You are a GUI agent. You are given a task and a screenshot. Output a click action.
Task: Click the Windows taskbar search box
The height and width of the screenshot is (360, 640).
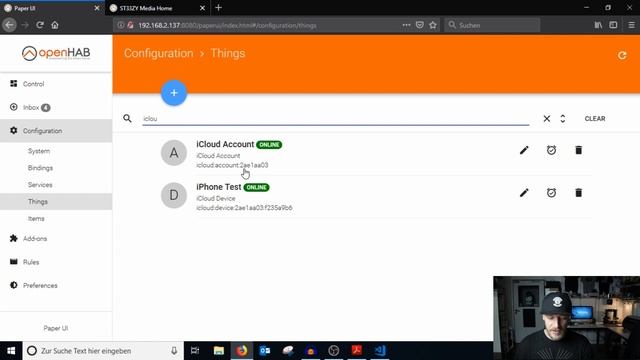point(103,351)
